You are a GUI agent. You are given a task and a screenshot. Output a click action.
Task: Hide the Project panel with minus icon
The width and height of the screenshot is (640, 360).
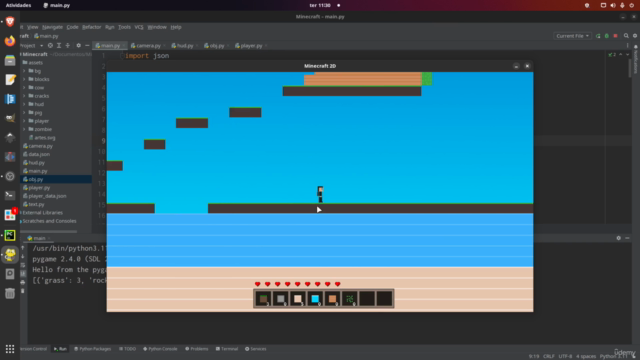tap(87, 46)
